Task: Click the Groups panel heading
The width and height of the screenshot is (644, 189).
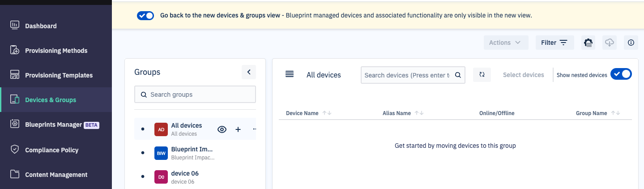Action: click(147, 72)
